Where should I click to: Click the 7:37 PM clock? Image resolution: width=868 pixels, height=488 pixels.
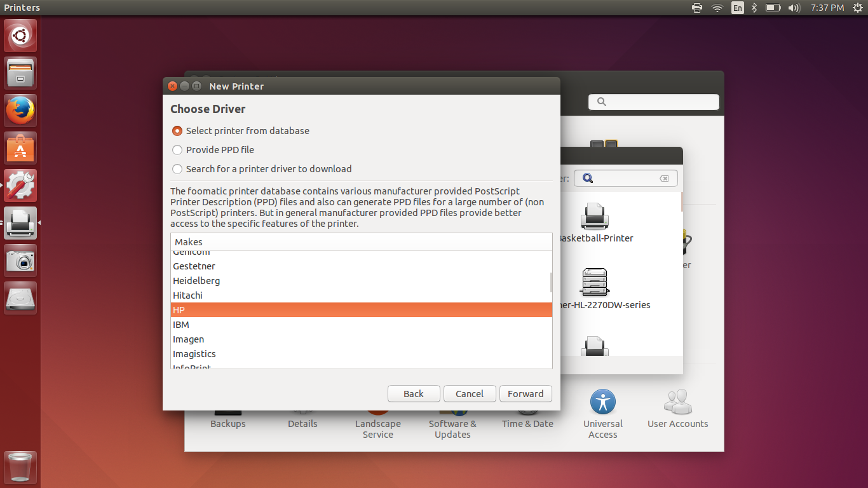tap(827, 8)
